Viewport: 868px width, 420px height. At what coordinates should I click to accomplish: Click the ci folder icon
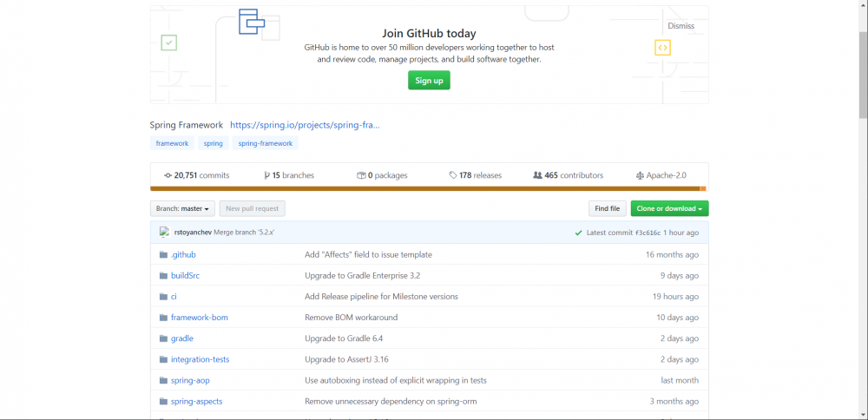163,297
